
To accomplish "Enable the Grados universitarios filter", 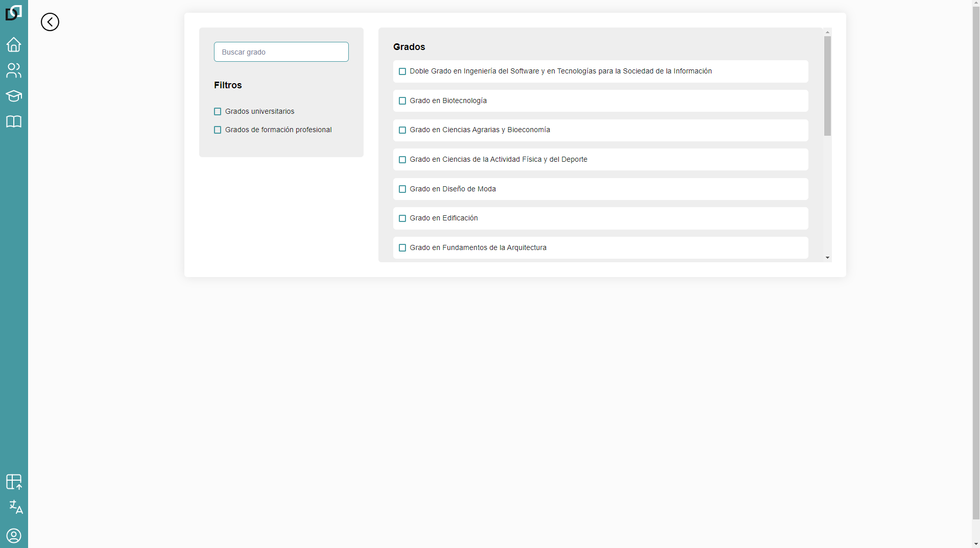I will click(x=218, y=111).
